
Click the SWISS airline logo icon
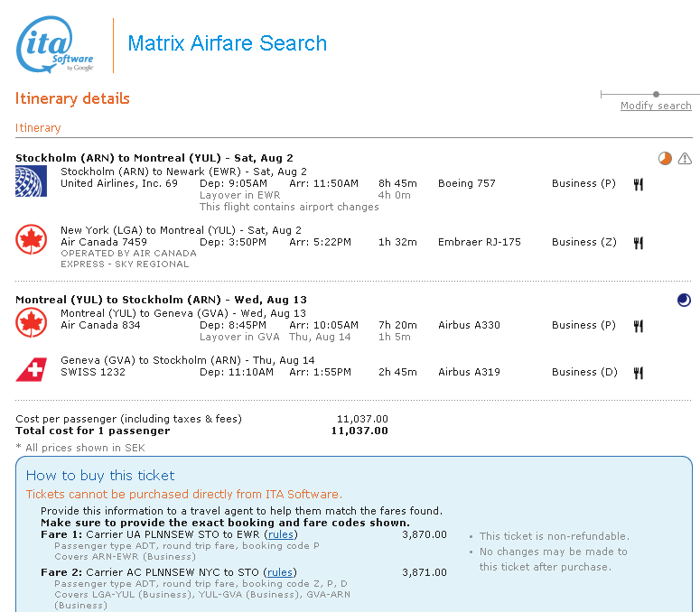coord(31,369)
